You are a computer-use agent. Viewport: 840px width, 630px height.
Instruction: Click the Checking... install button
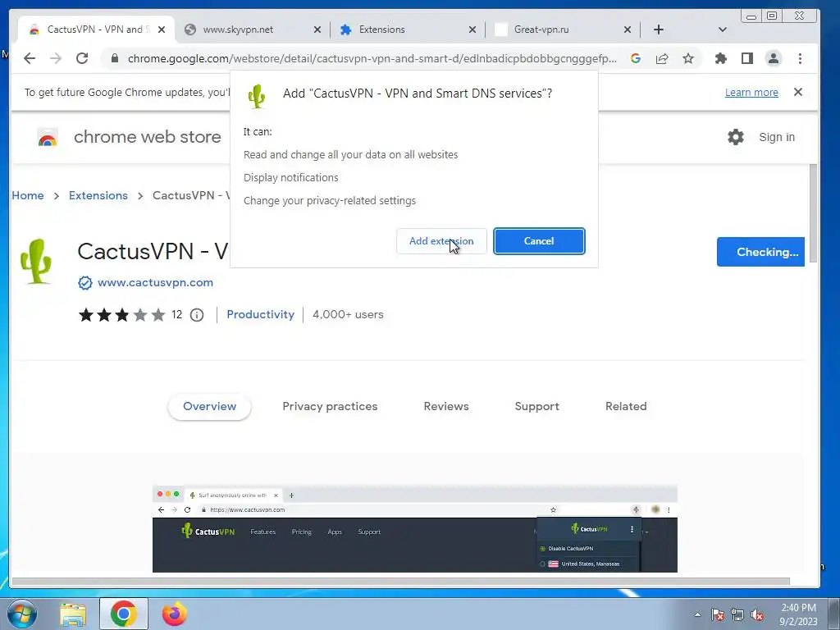(760, 252)
